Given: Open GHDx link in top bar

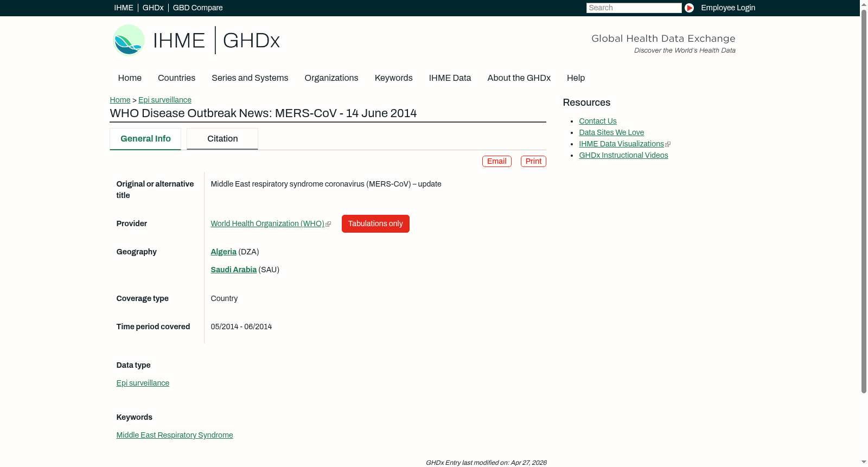Looking at the screenshot, I should [x=153, y=8].
